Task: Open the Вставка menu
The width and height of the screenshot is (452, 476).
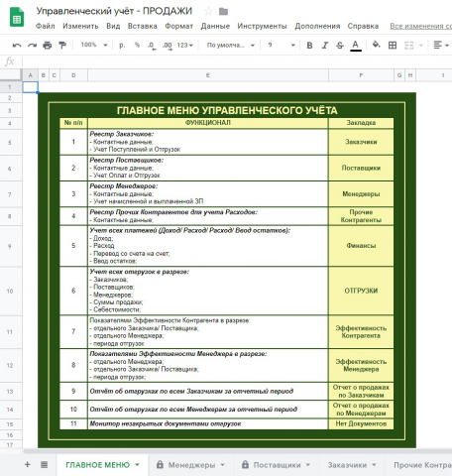Action: (x=143, y=26)
